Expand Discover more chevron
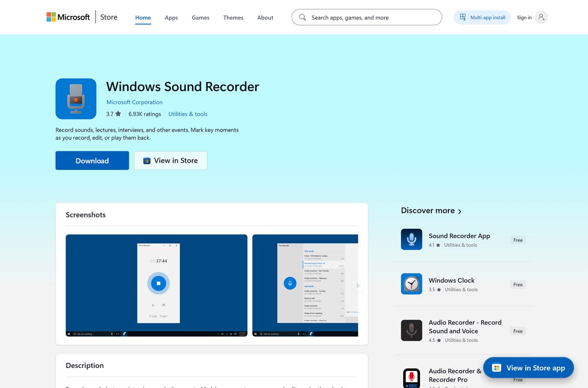Image resolution: width=588 pixels, height=388 pixels. click(460, 211)
